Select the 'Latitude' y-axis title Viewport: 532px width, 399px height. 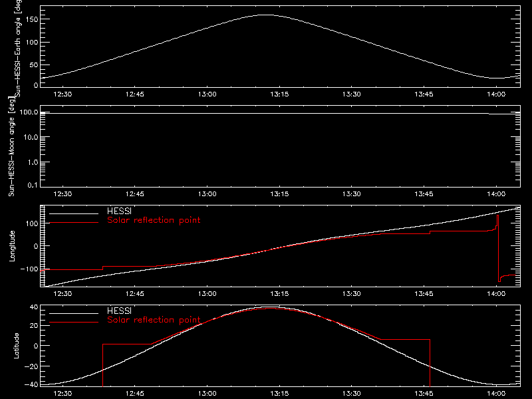16,346
